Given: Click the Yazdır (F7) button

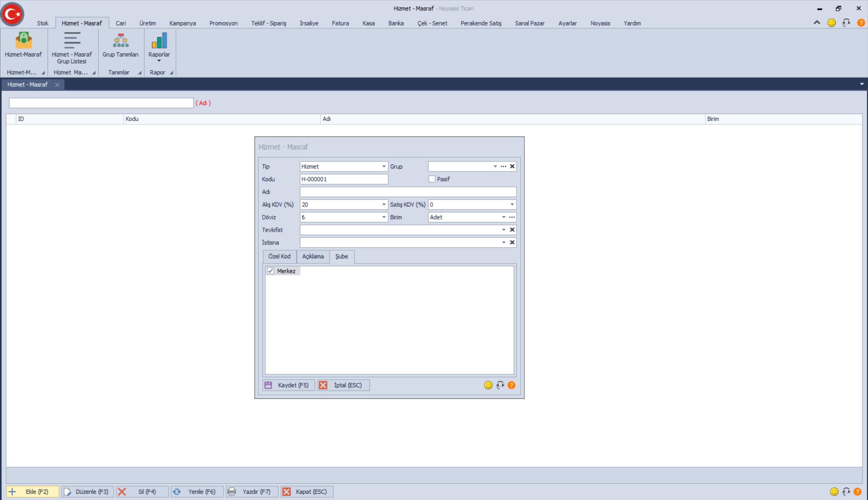Looking at the screenshot, I should coord(252,492).
